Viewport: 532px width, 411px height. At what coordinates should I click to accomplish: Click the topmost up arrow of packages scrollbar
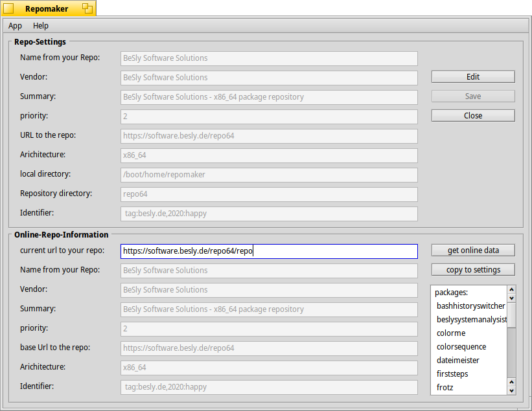coord(511,290)
